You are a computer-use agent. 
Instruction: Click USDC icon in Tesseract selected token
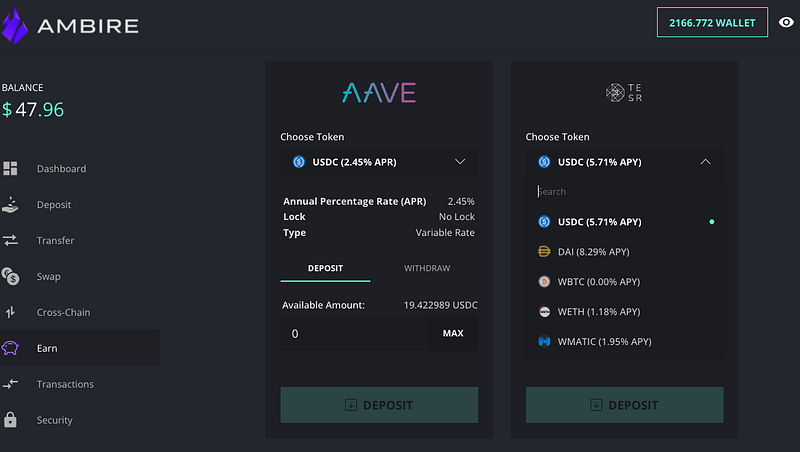click(544, 162)
